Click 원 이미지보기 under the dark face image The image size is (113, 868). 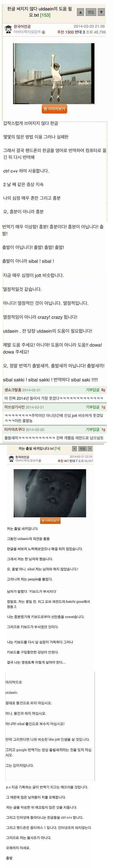tap(50, 521)
